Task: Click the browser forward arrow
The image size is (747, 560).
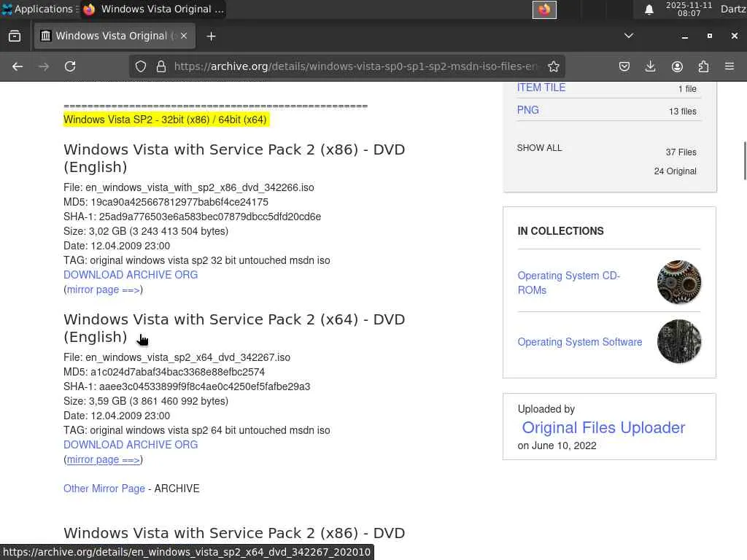Action: 44,66
